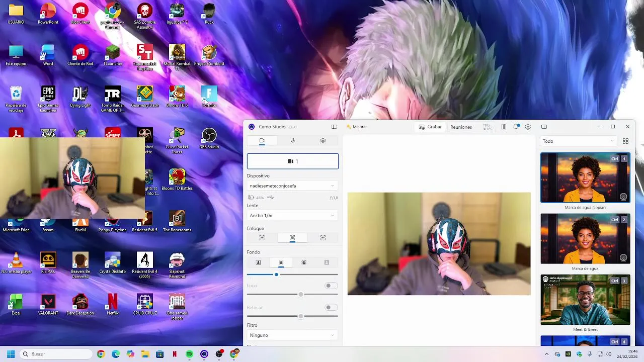644x362 pixels.
Task: Open the Windows Start menu
Action: 11,354
